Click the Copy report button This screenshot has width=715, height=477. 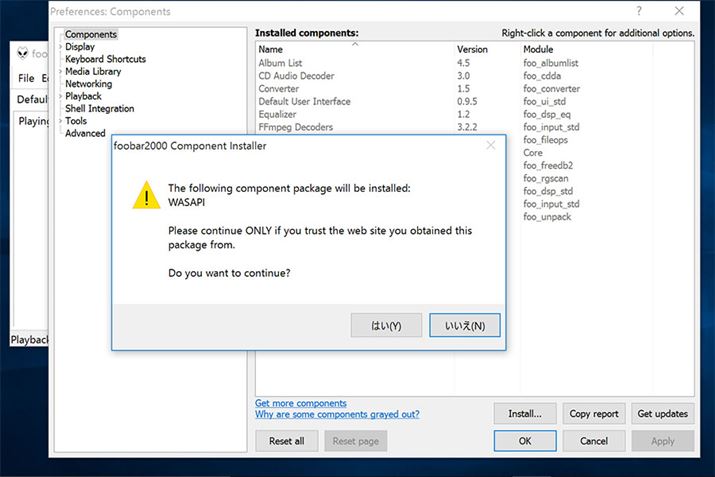coord(594,414)
